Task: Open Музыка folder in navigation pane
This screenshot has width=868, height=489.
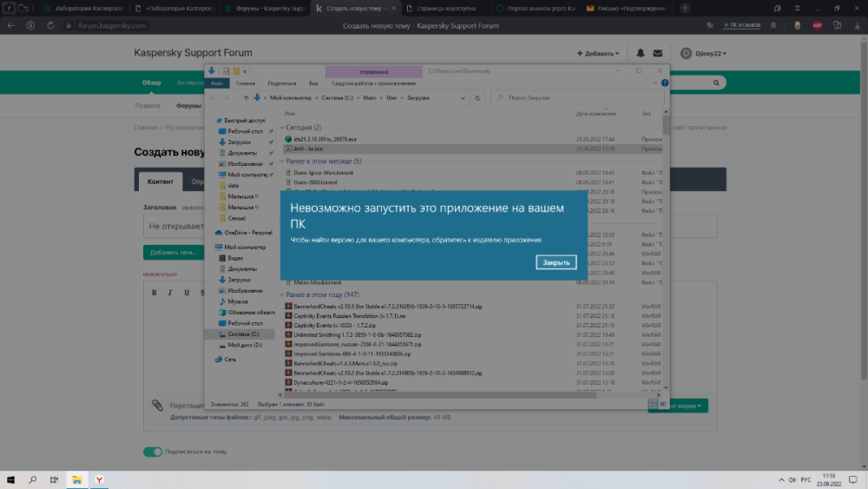Action: click(x=237, y=301)
